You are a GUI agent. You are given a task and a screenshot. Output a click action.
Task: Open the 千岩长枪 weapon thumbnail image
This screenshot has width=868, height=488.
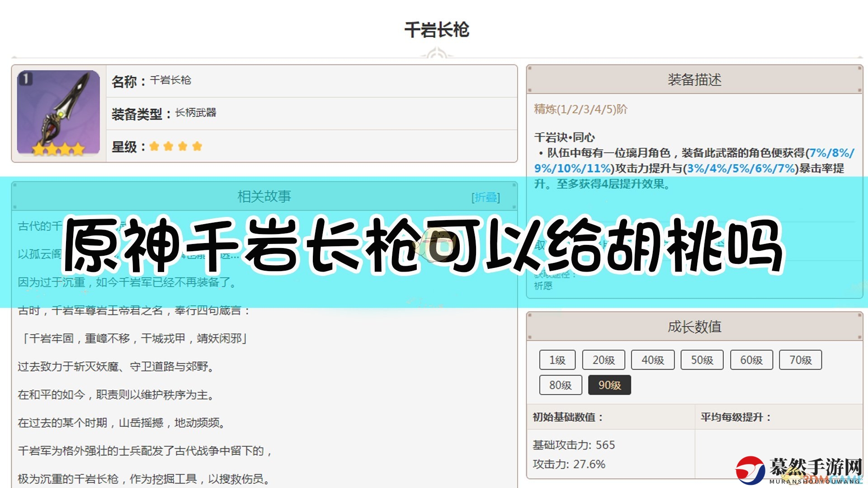(x=58, y=113)
